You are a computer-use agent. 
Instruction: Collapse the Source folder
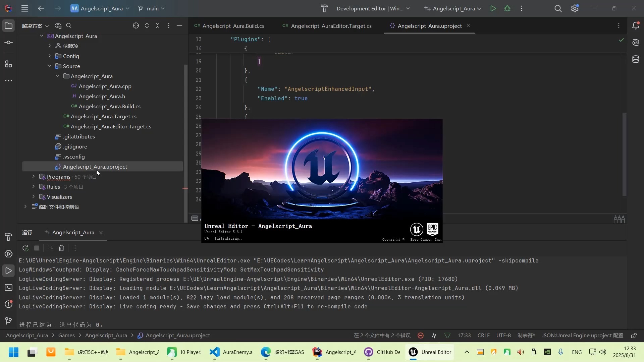[x=50, y=66]
